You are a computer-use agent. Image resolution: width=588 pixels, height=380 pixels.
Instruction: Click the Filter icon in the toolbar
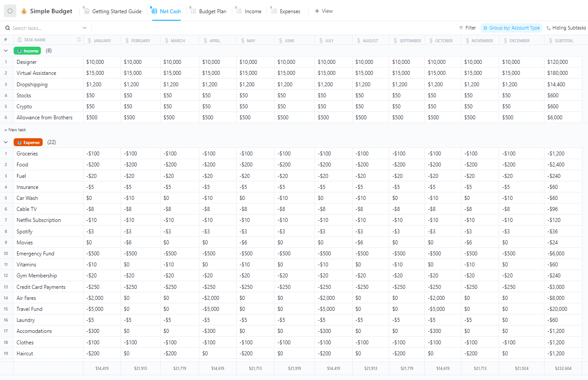tap(460, 27)
